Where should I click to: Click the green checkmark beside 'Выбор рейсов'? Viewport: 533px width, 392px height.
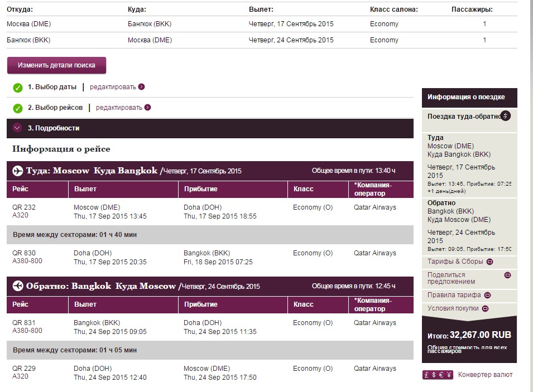tap(18, 108)
